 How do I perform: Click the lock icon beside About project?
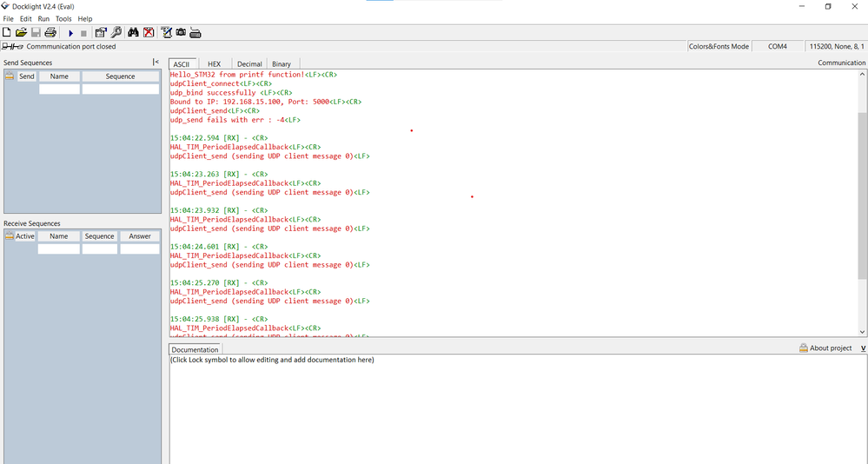point(803,348)
